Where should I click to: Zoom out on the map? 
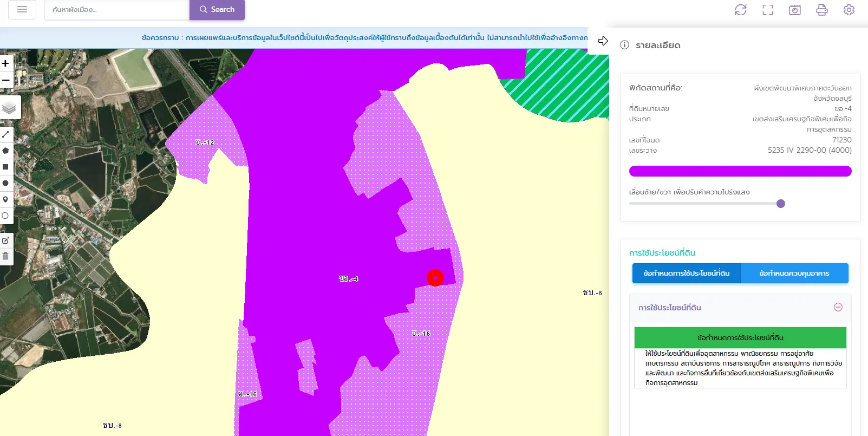[x=6, y=80]
